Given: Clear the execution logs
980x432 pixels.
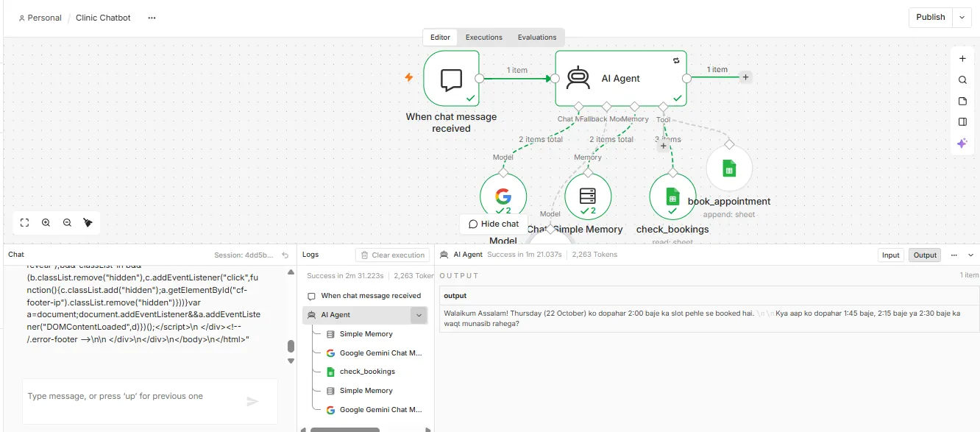Looking at the screenshot, I should pyautogui.click(x=392, y=255).
